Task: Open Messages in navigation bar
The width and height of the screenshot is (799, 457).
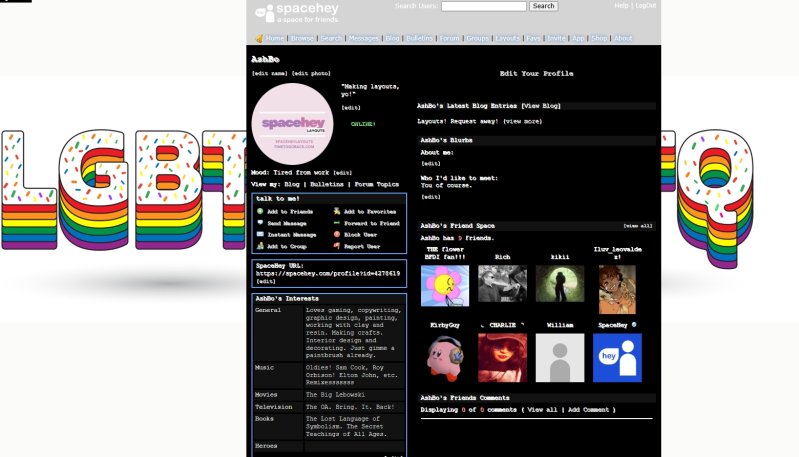Action: pos(363,38)
